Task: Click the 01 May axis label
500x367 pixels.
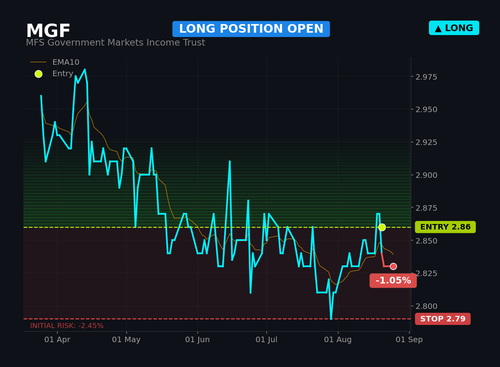Action: coord(126,340)
